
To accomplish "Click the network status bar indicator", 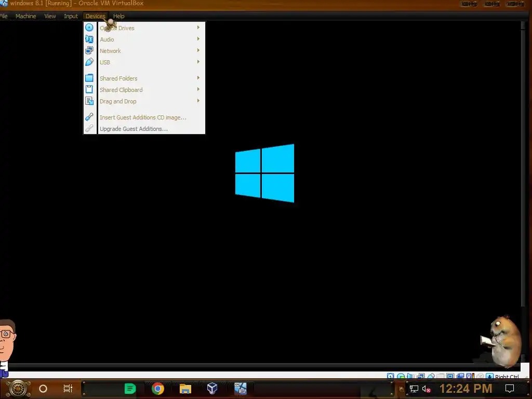I will pyautogui.click(x=421, y=376).
